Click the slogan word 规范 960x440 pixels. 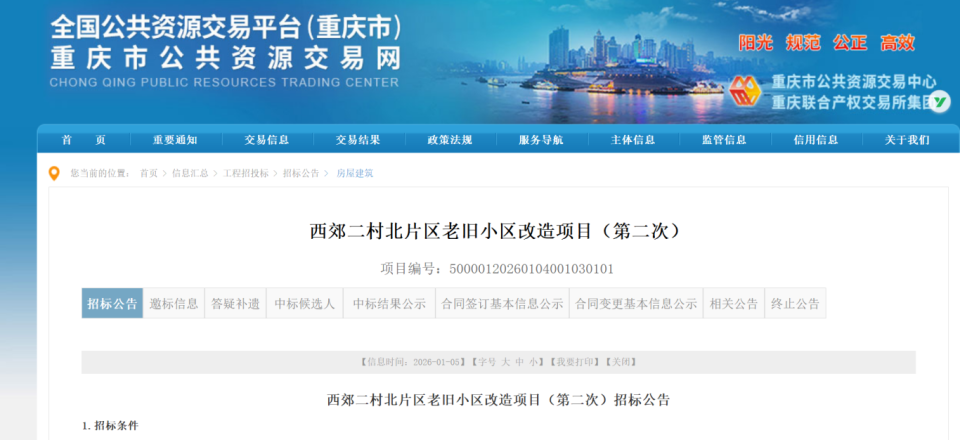pyautogui.click(x=803, y=43)
